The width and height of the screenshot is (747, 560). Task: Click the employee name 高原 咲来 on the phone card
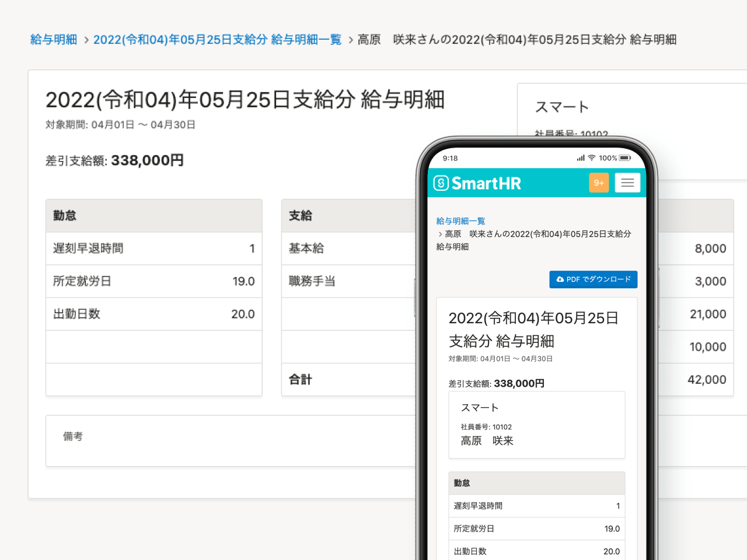tap(487, 441)
